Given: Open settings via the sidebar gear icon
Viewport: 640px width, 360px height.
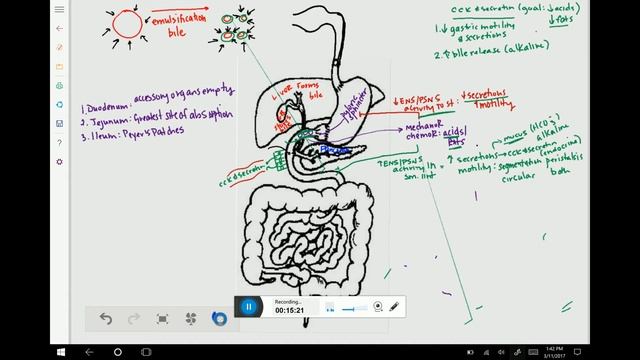Looking at the screenshot, I should point(60,162).
